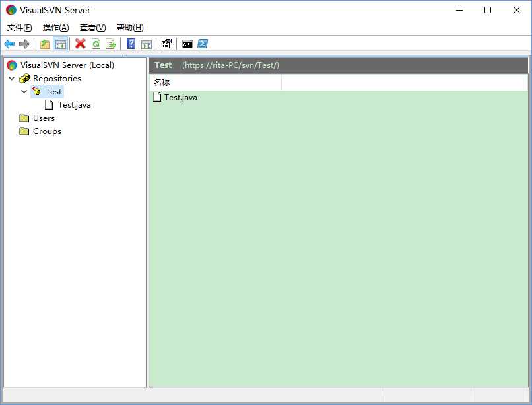Select the Repositories tree item
This screenshot has height=405, width=532.
click(57, 79)
